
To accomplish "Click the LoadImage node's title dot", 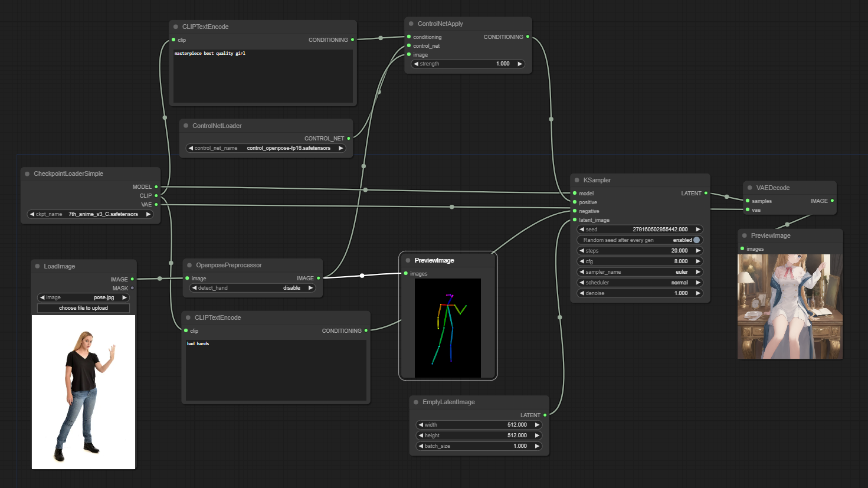I will click(37, 266).
